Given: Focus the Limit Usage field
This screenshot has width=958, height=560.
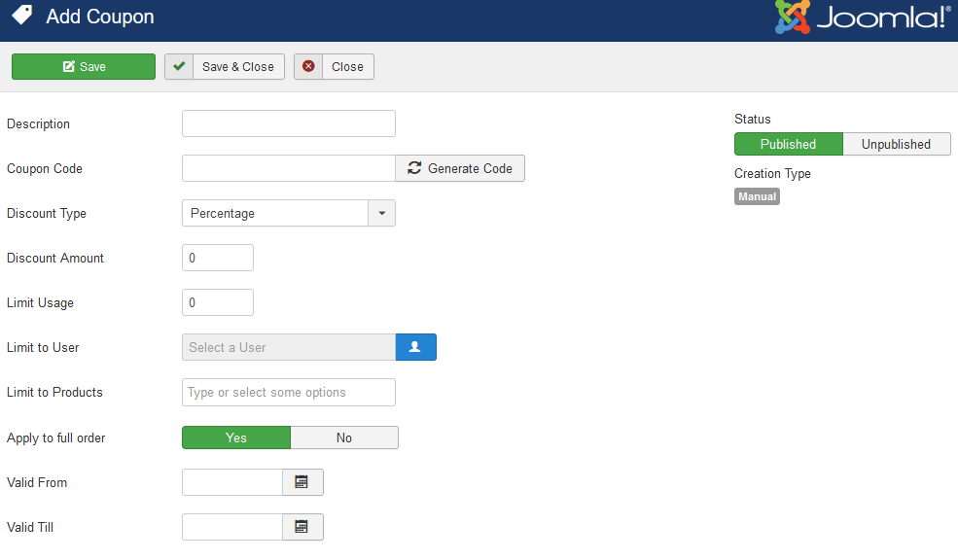Looking at the screenshot, I should click(x=218, y=302).
